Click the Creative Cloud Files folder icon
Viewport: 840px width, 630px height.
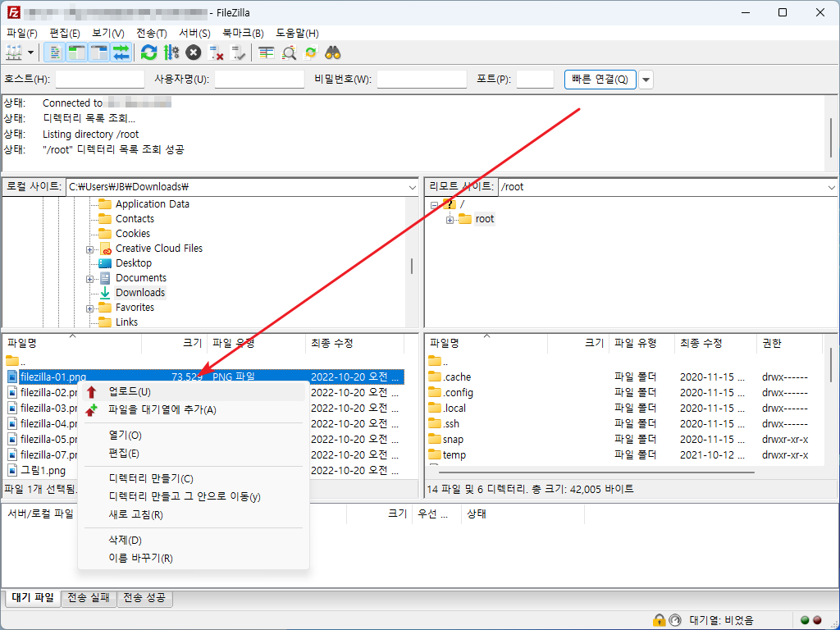106,249
